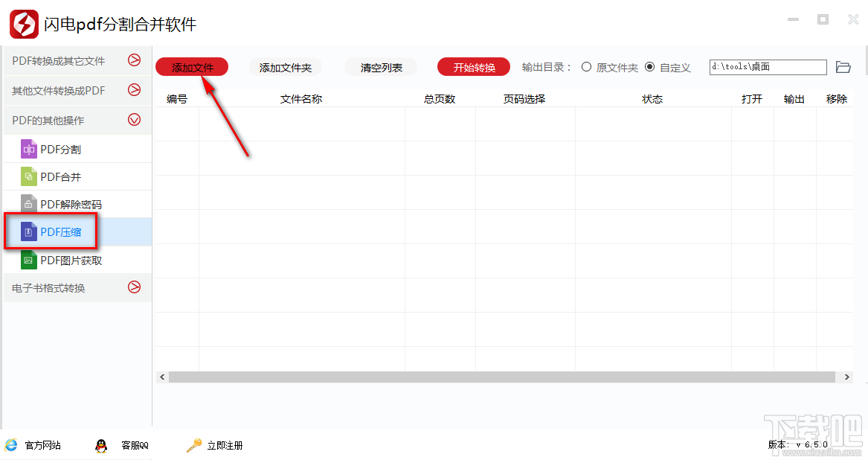Select PDF分割 in the sidebar
The image size is (868, 460).
tap(77, 149)
